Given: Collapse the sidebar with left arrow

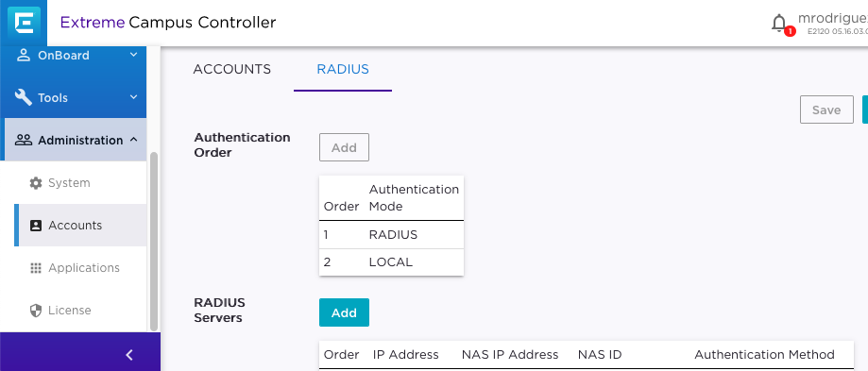Looking at the screenshot, I should click(x=129, y=355).
